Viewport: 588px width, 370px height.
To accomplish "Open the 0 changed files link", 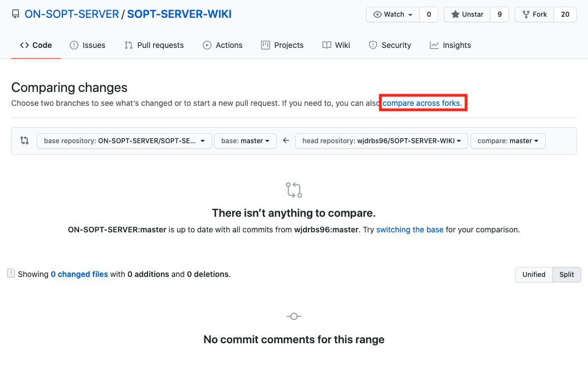I will [x=80, y=274].
